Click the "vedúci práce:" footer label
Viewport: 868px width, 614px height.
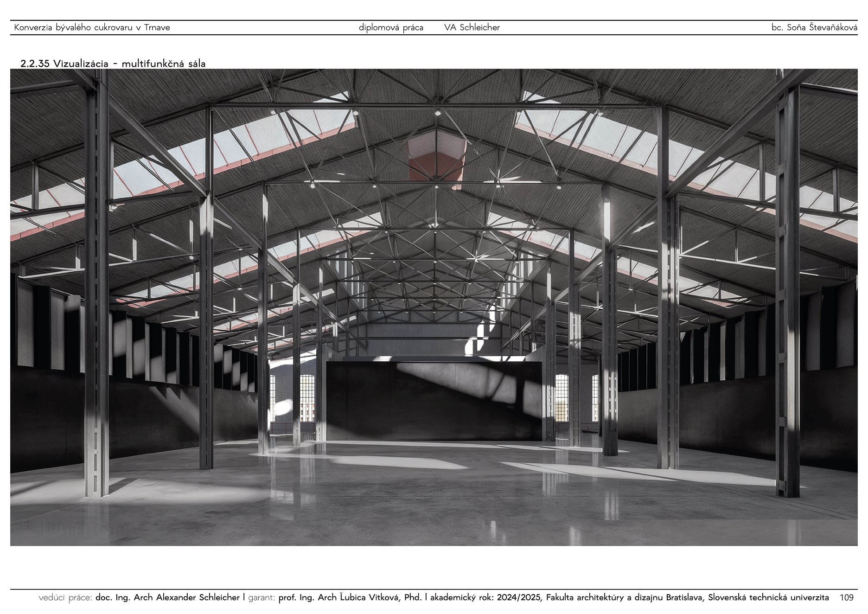tap(65, 597)
